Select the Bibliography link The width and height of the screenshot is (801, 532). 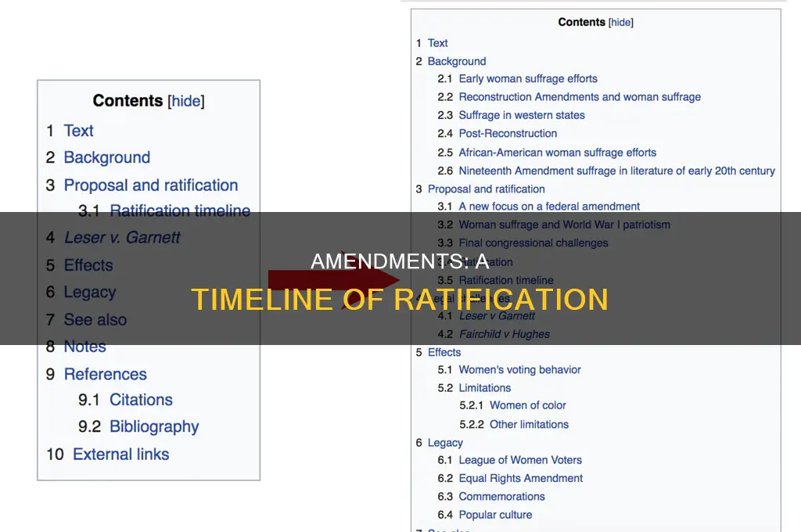pyautogui.click(x=153, y=426)
